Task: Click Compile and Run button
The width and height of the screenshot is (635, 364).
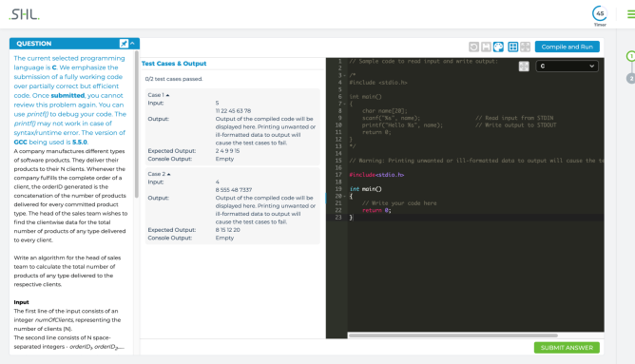Action: pyautogui.click(x=567, y=47)
